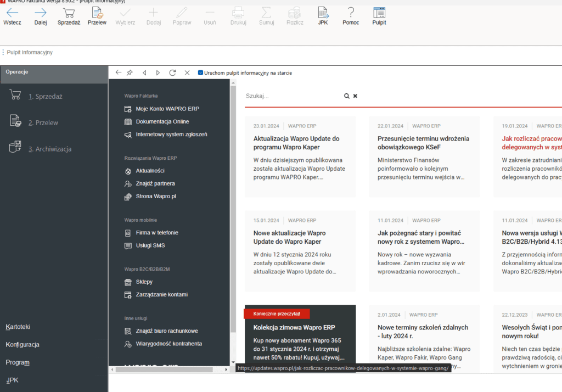Image resolution: width=562 pixels, height=392 pixels.
Task: Click horizontal scrollbar left arrow of links panel
Action: [112, 369]
